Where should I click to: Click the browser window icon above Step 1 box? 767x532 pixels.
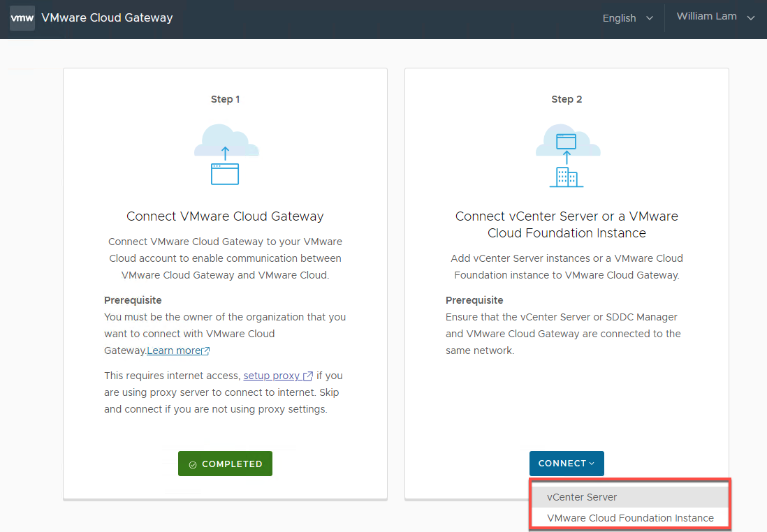(225, 175)
